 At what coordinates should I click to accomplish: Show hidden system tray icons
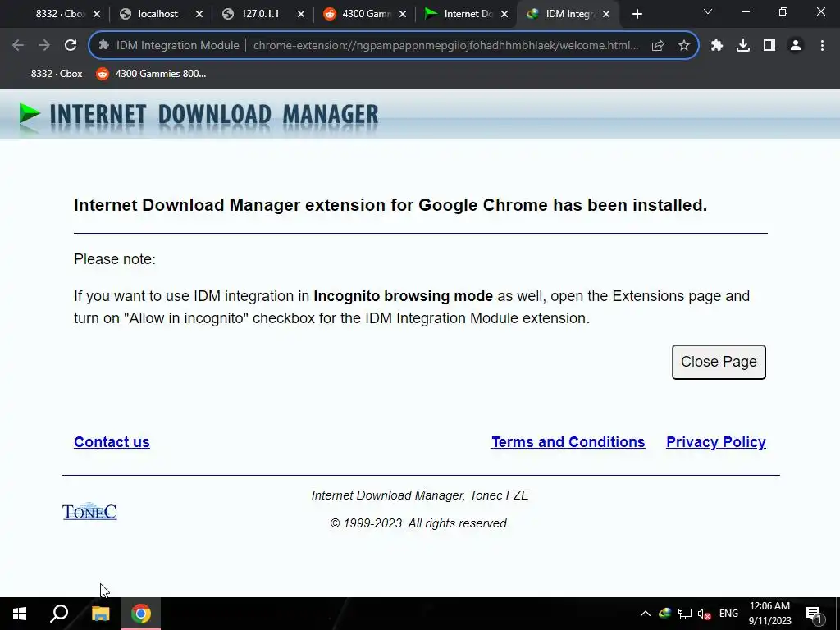click(x=646, y=614)
